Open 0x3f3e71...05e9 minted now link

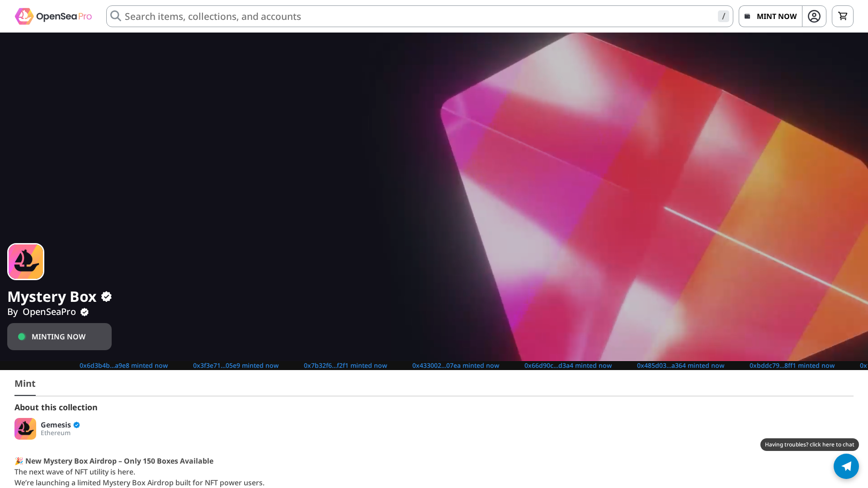point(236,366)
